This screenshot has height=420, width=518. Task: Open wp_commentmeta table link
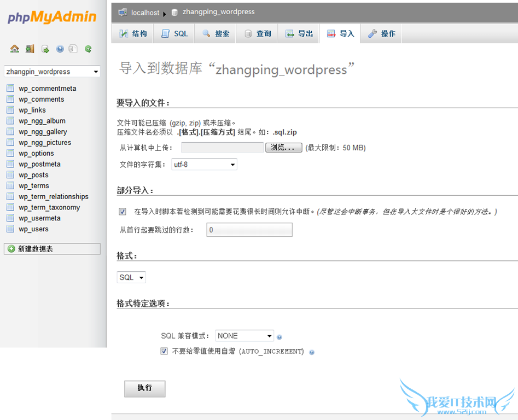[47, 88]
